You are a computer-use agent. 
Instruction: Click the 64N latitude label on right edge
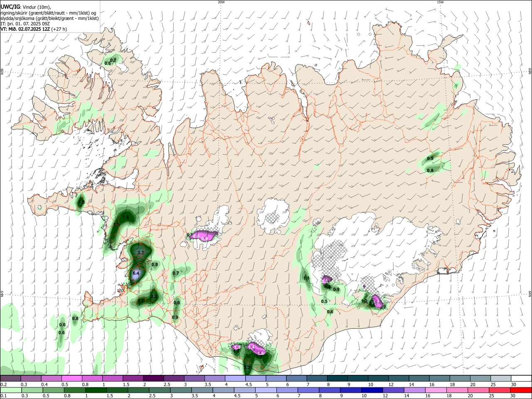tap(530, 294)
